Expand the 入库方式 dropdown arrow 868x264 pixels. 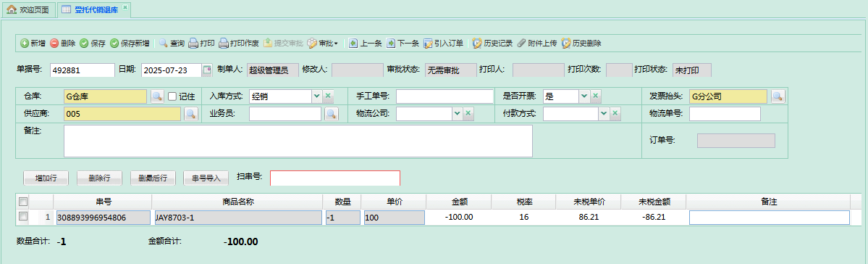point(316,96)
